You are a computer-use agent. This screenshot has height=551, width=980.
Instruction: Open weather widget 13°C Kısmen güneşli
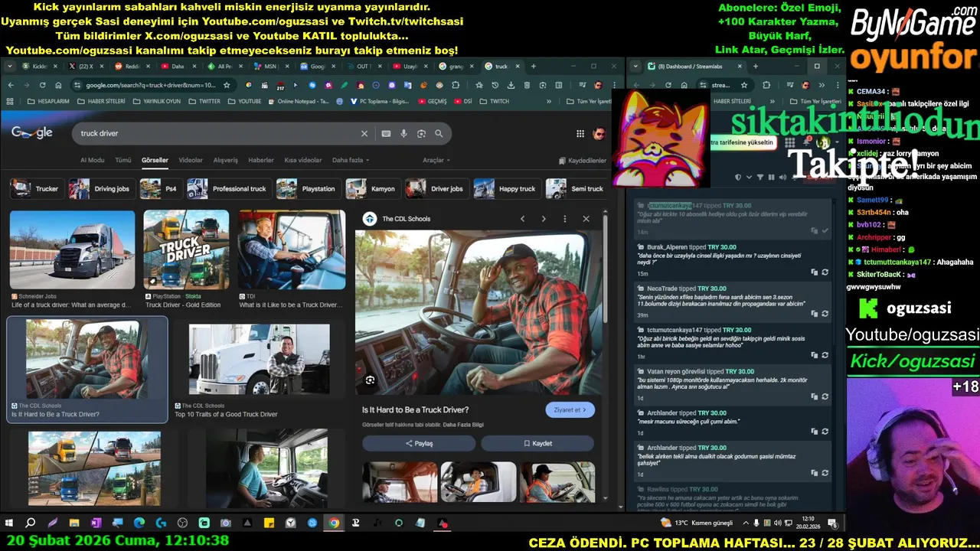(696, 523)
